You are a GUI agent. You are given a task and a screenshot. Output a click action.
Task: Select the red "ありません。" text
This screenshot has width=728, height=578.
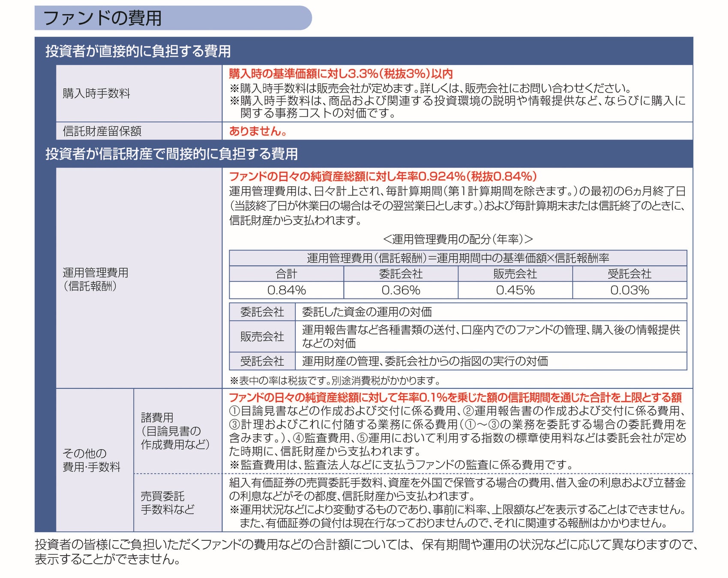258,131
